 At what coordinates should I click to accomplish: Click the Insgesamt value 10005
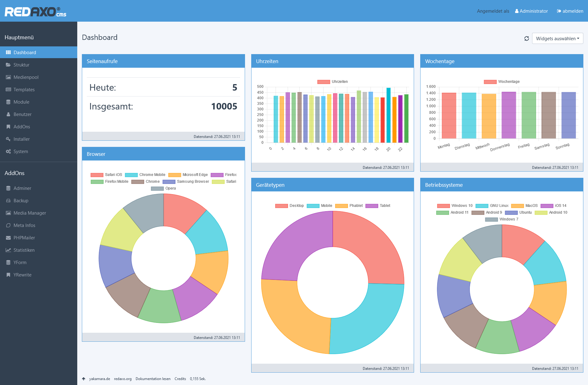224,106
